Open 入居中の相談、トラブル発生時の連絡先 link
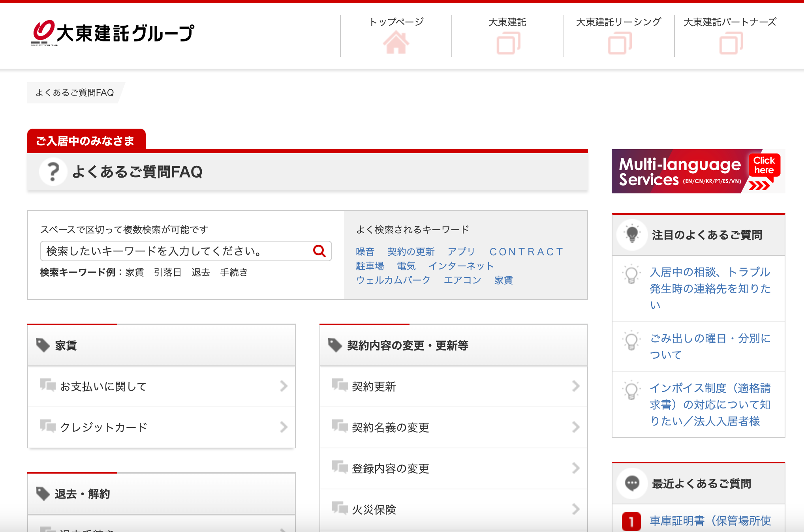 click(710, 288)
